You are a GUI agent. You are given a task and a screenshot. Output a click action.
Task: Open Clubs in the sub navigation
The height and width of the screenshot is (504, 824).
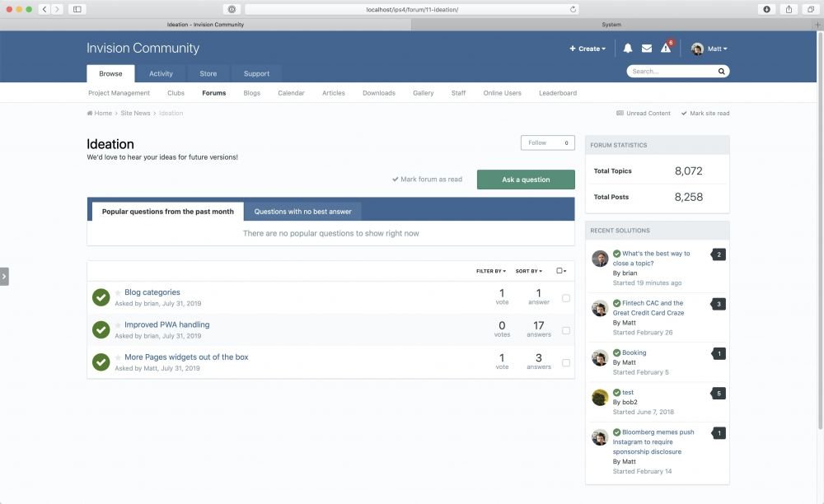[176, 93]
